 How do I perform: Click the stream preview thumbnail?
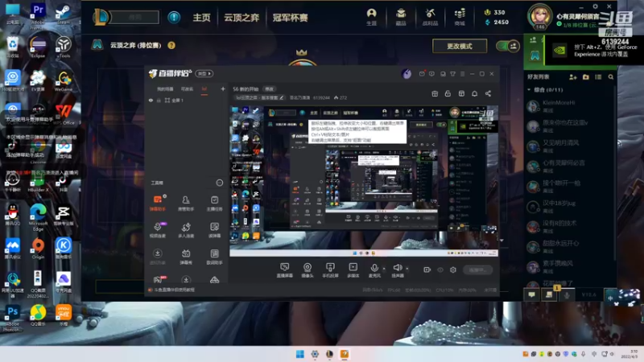click(x=364, y=182)
